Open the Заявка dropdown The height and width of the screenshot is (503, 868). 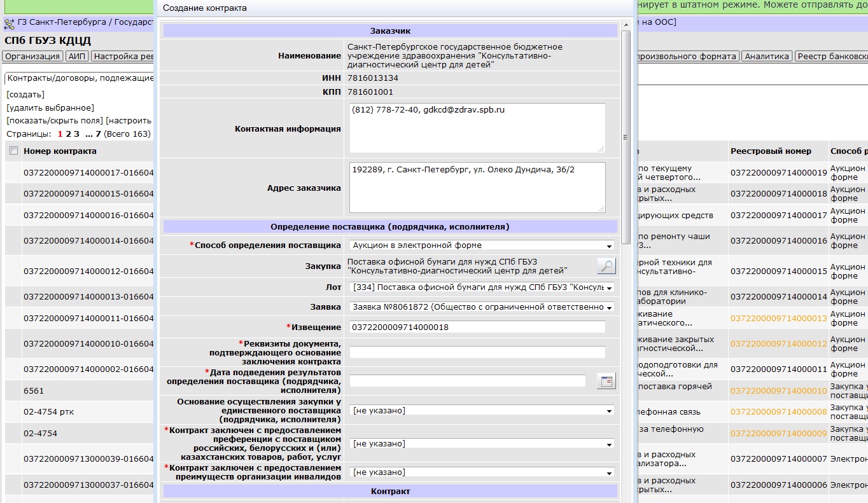coord(482,307)
